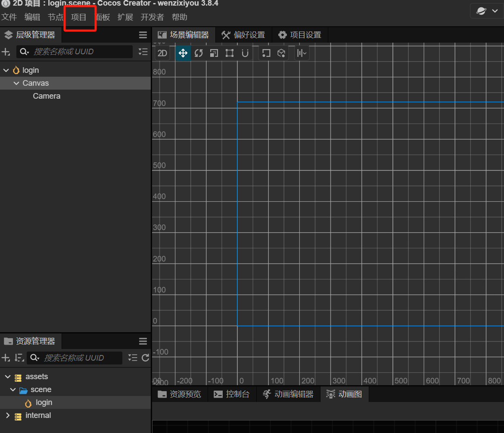Open the 编辑 menu
504x433 pixels.
coord(32,17)
